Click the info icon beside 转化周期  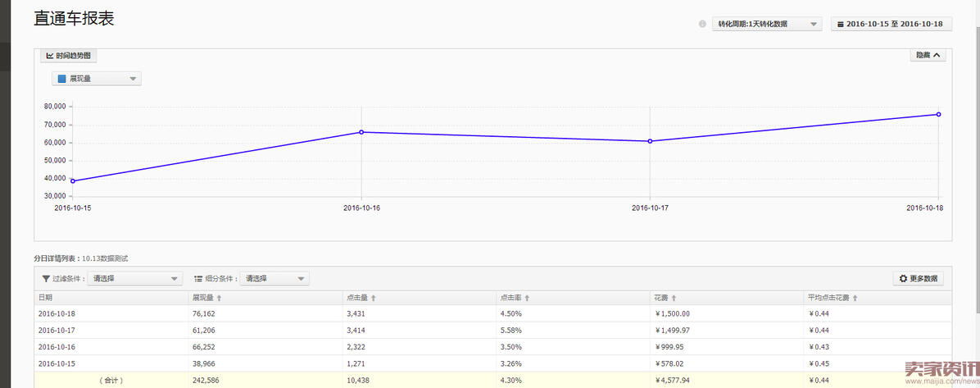(702, 24)
